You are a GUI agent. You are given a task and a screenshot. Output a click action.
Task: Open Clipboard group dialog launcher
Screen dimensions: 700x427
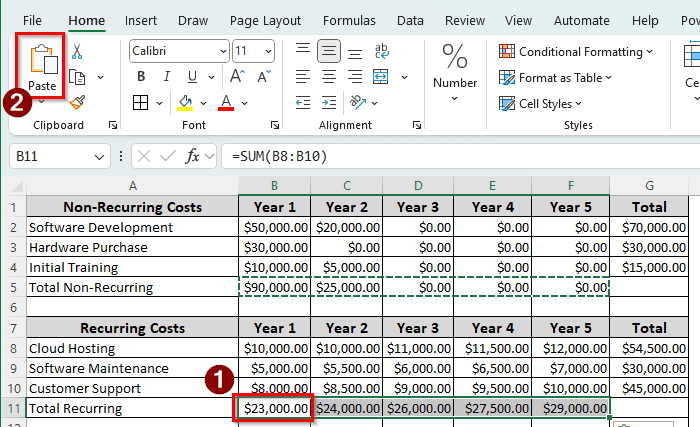pyautogui.click(x=113, y=126)
